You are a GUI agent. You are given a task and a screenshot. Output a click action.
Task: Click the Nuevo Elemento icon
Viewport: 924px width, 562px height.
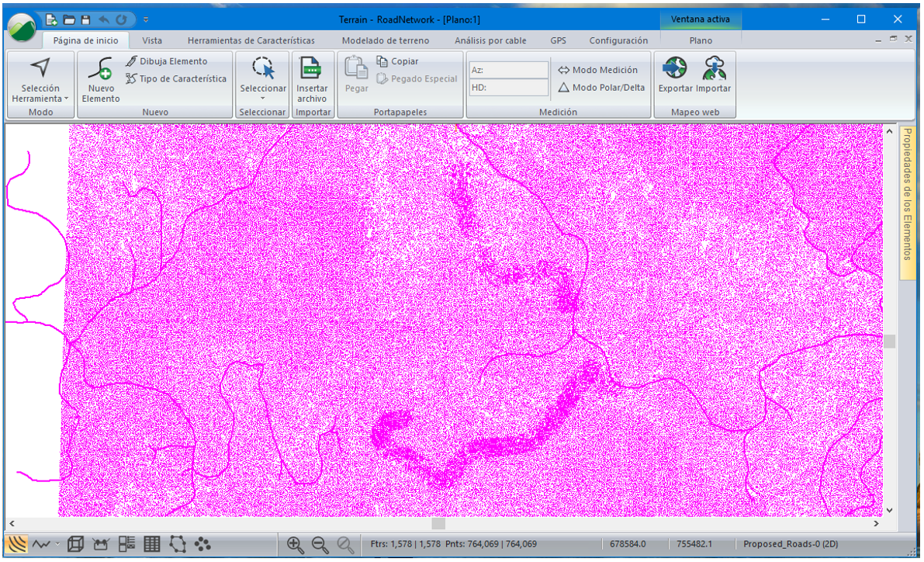(x=101, y=70)
